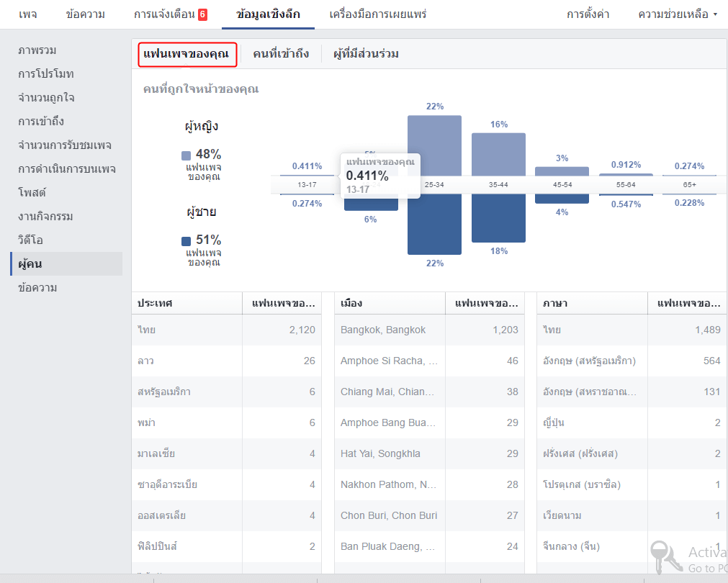The width and height of the screenshot is (728, 583).
Task: Open เครื่องมือการเผยแพร่ publishing tools tab
Action: (x=378, y=14)
